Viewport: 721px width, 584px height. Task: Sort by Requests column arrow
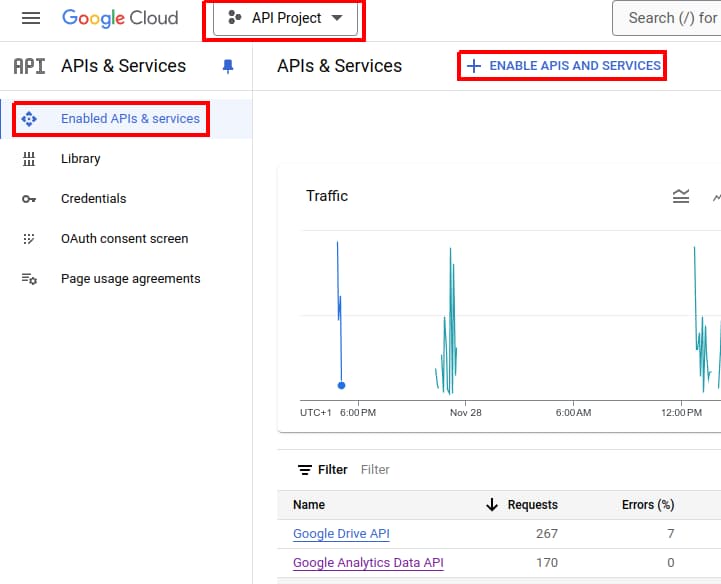pyautogui.click(x=491, y=505)
